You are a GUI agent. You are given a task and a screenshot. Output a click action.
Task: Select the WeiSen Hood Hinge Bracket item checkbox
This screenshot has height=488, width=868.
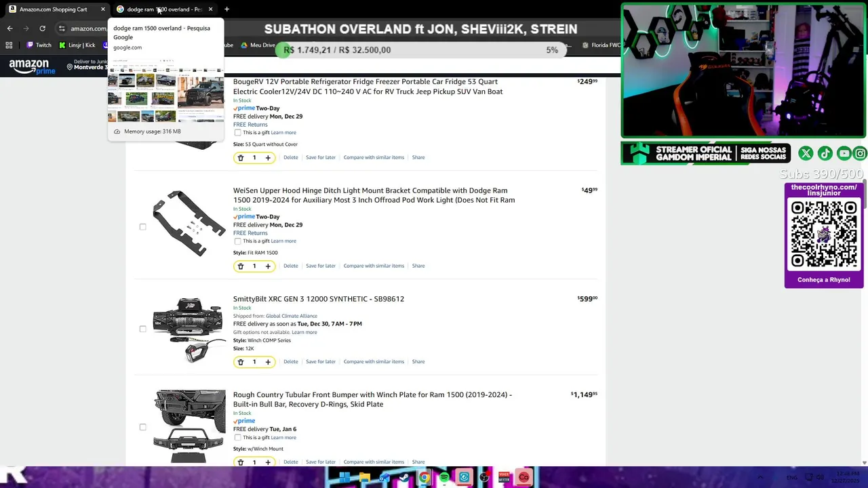142,227
